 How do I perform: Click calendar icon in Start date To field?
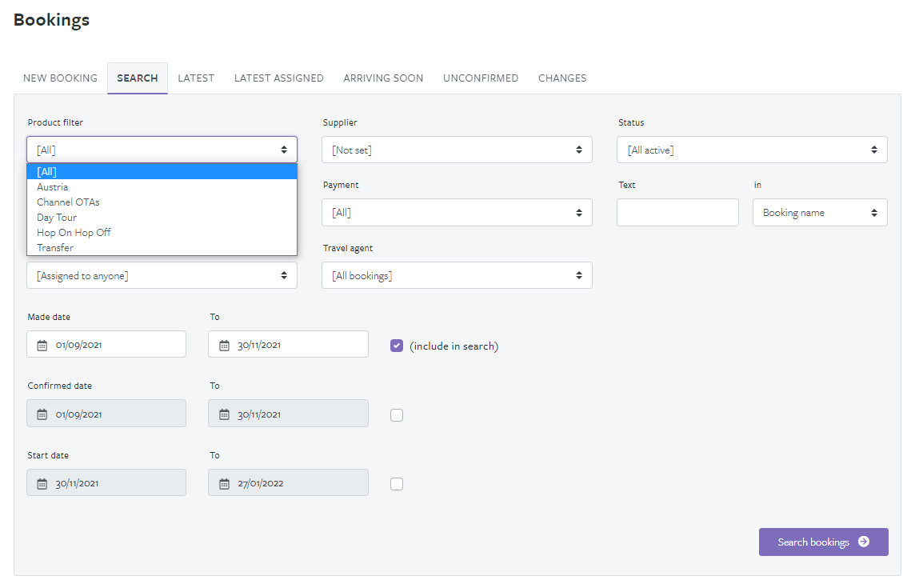[x=225, y=483]
